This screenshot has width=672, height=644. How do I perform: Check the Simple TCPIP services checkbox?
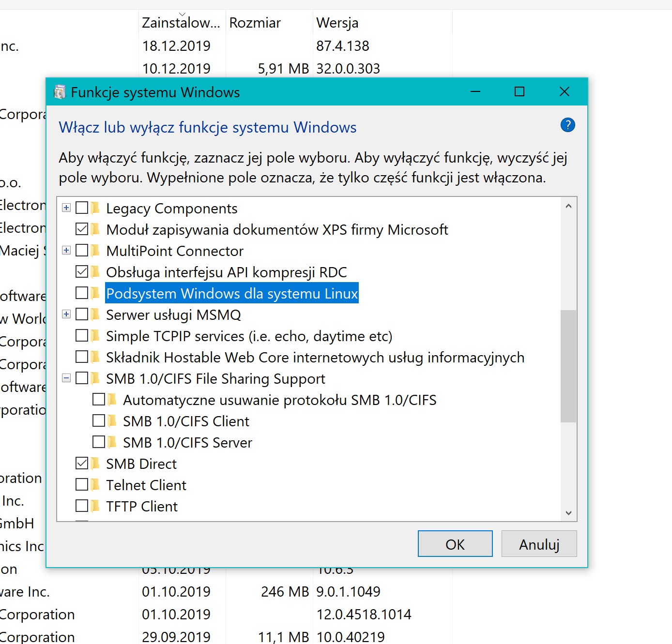point(82,335)
